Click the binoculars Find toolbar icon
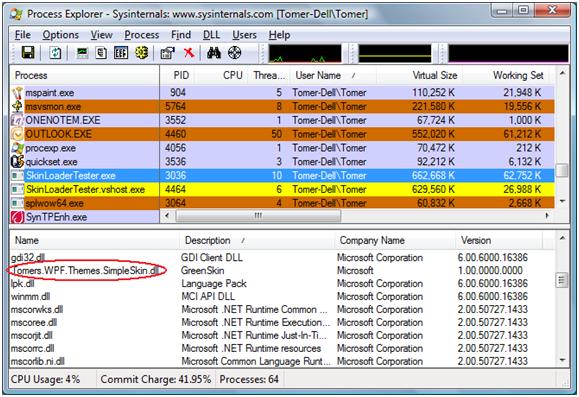This screenshot has width=579, height=397. 214,53
